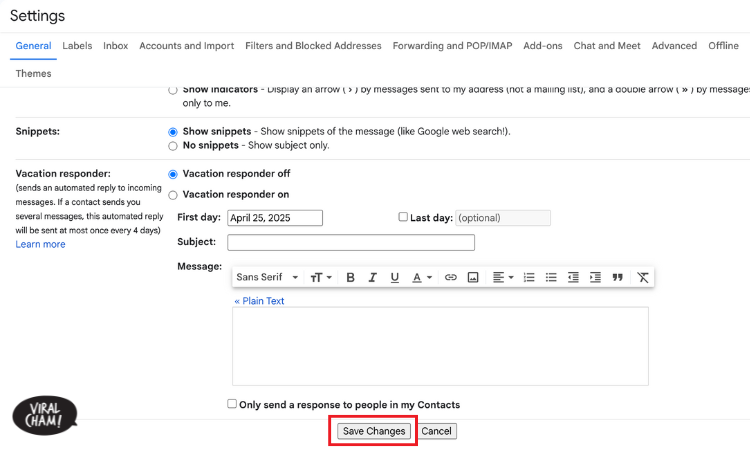The width and height of the screenshot is (750, 450).
Task: Open the text color picker
Action: coord(422,277)
